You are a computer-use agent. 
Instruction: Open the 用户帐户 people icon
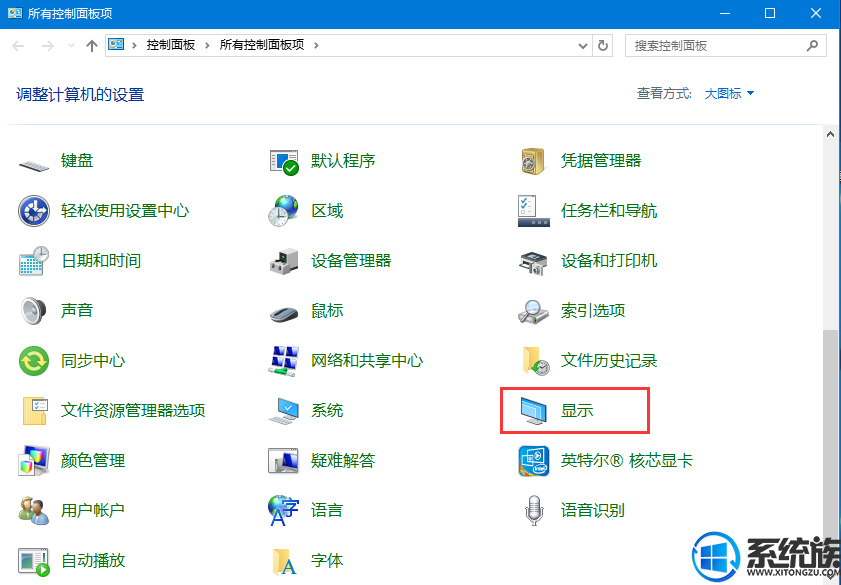pos(34,510)
